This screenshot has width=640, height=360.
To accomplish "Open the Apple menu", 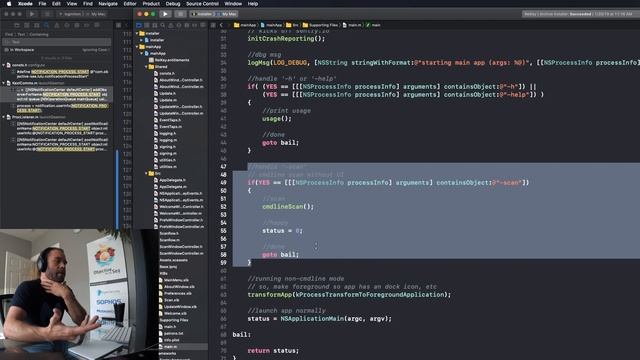I will (x=9, y=4).
